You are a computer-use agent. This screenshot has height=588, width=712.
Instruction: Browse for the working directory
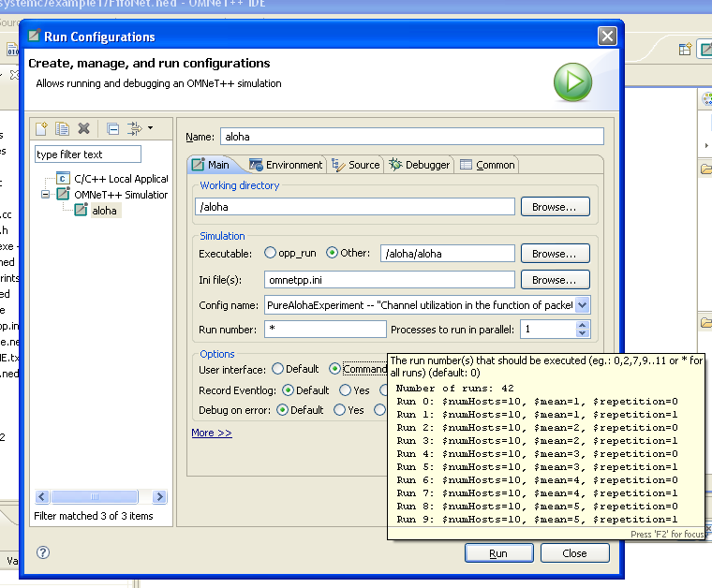[x=555, y=206]
